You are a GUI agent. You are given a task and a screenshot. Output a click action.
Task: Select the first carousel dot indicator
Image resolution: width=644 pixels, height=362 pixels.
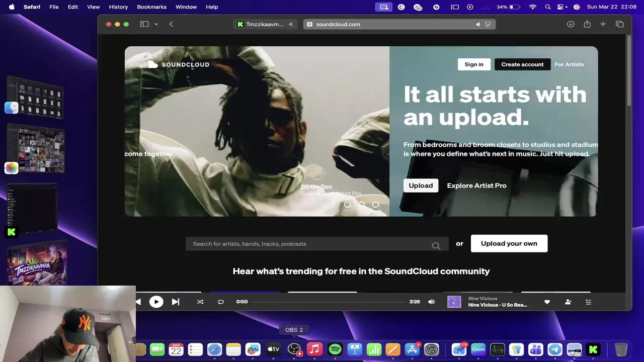click(x=347, y=205)
